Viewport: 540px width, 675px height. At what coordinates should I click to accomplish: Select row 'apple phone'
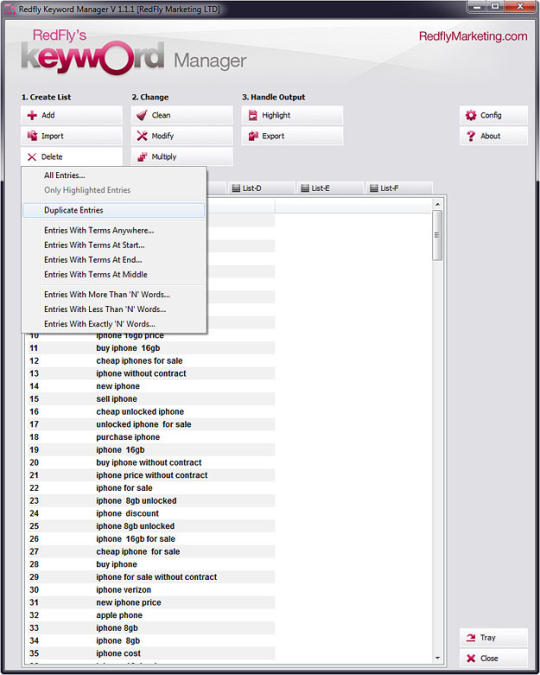click(x=150, y=615)
